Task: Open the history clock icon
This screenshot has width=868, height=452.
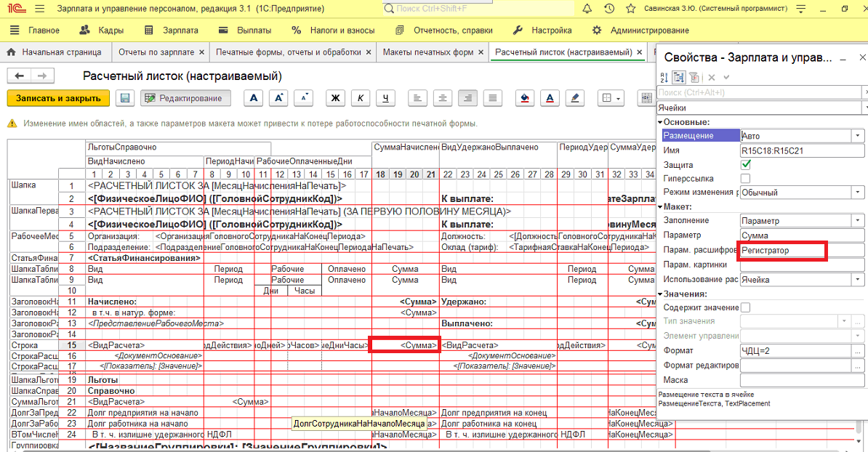Action: coord(609,9)
